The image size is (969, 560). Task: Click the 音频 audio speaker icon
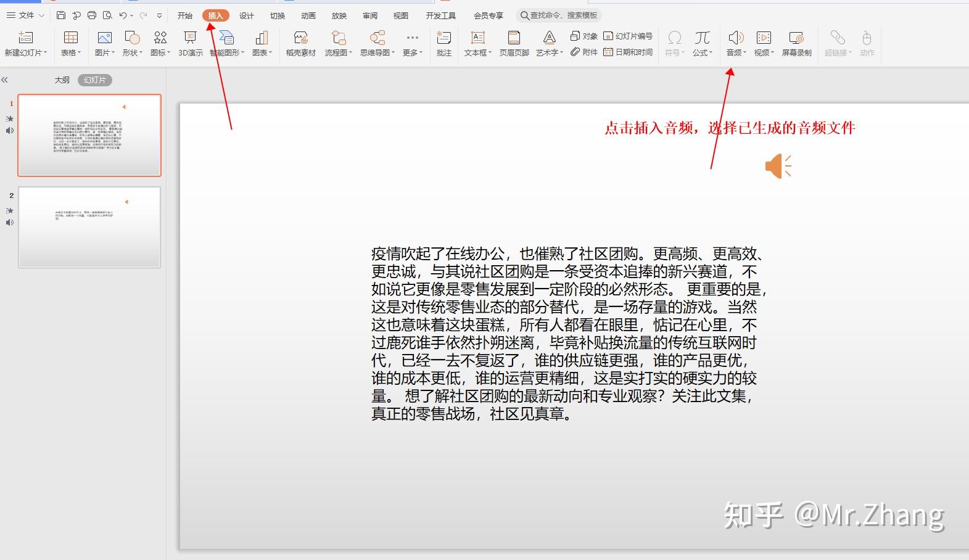pyautogui.click(x=735, y=38)
